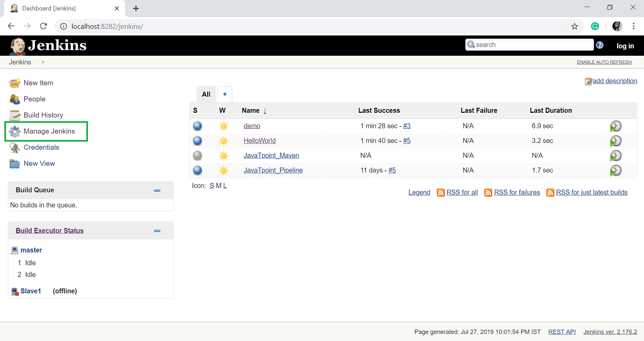Open Grammarly extension icon
This screenshot has width=644, height=341.
click(x=595, y=26)
